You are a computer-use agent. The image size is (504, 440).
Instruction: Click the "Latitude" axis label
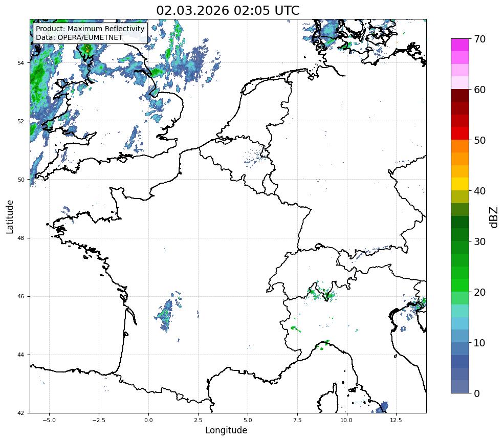point(10,216)
